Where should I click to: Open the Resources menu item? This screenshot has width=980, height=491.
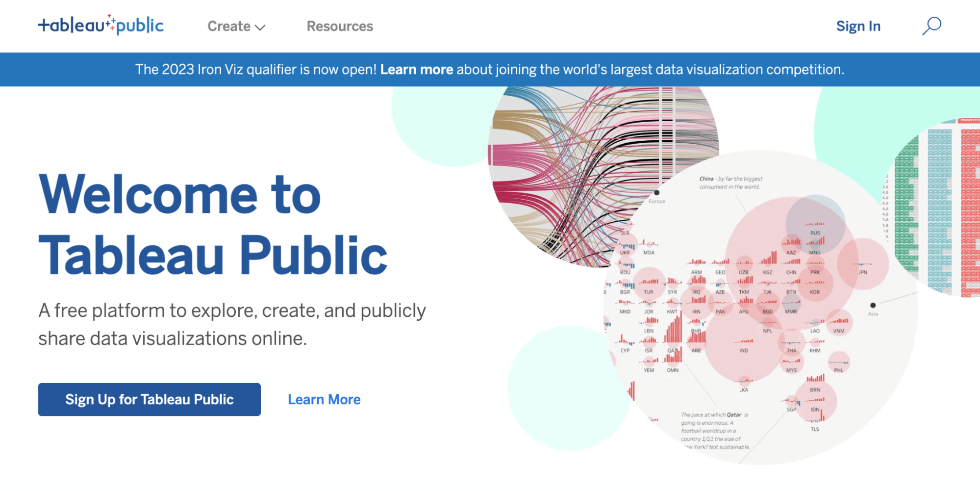(340, 26)
